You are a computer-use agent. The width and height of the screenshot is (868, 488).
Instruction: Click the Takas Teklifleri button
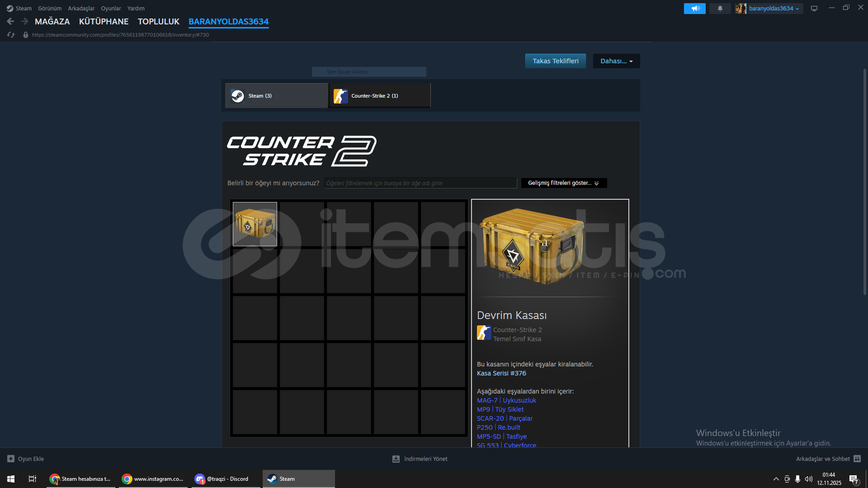pos(555,61)
